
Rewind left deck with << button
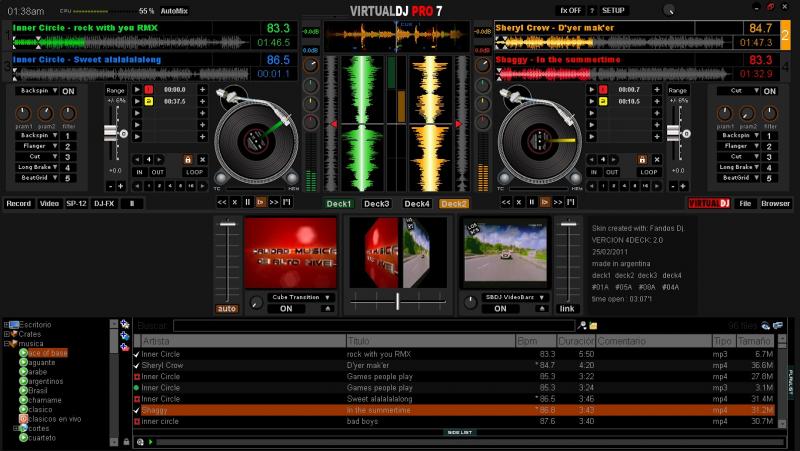[222, 202]
